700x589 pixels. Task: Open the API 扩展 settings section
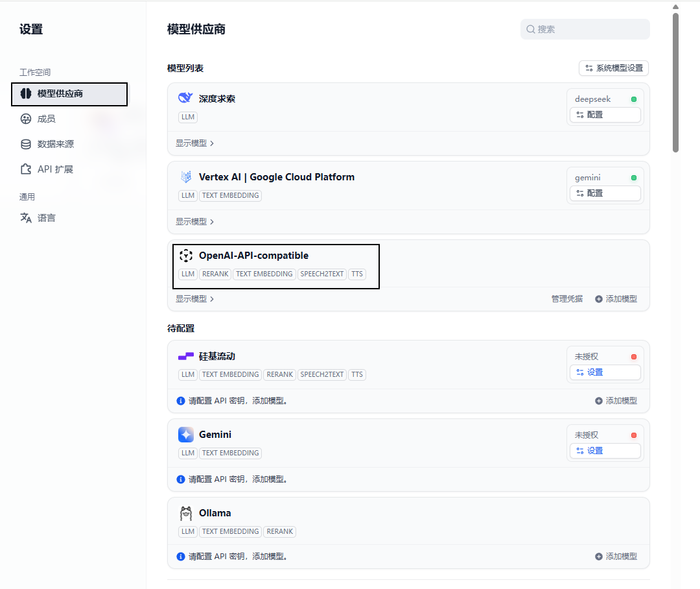point(55,169)
